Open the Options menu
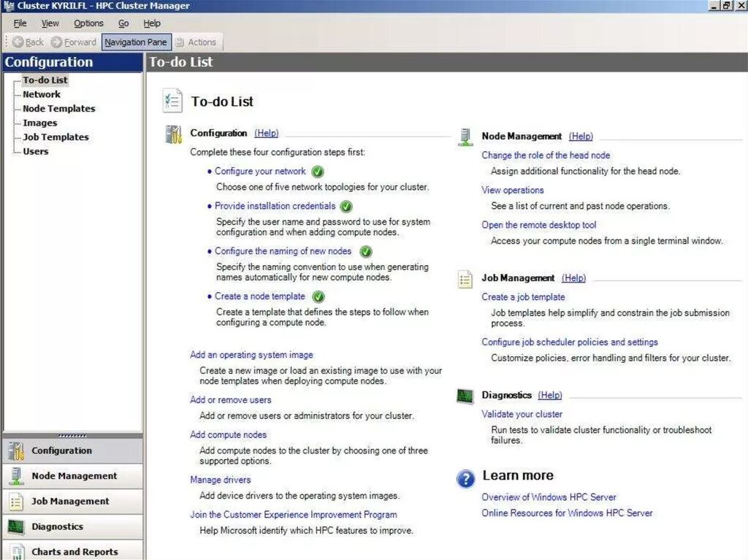 88,23
